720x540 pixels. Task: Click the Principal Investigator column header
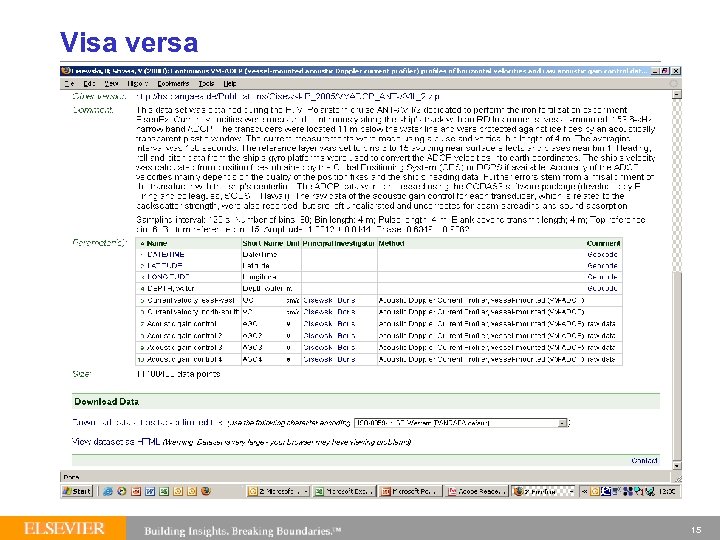click(x=338, y=243)
